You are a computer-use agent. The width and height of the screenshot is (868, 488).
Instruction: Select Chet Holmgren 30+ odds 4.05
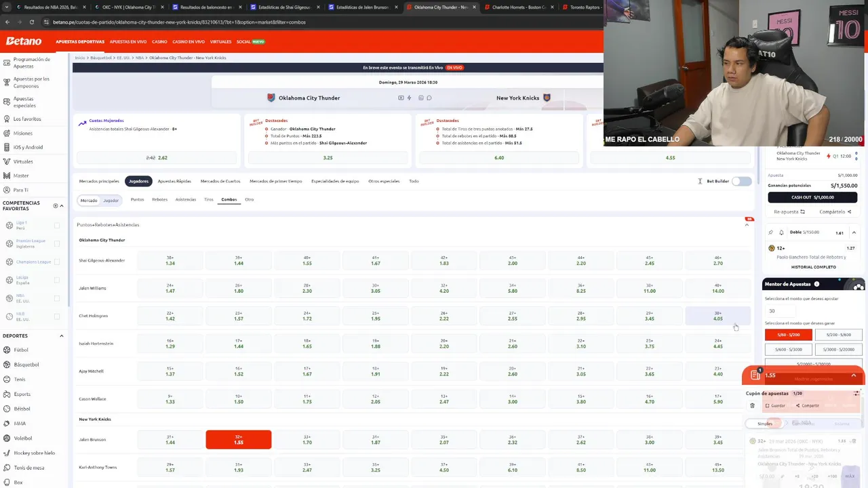pyautogui.click(x=718, y=316)
